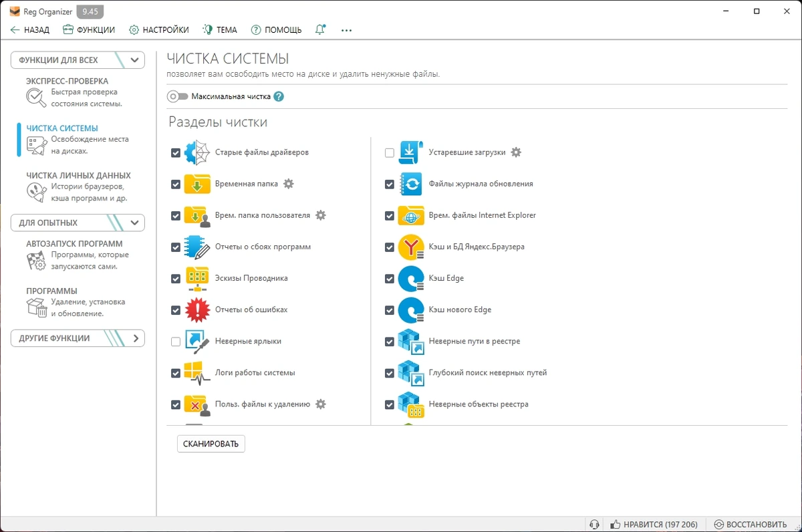Image resolution: width=802 pixels, height=532 pixels.
Task: Click the Кэш и БД Яндекс.Браузера icon
Action: [411, 247]
